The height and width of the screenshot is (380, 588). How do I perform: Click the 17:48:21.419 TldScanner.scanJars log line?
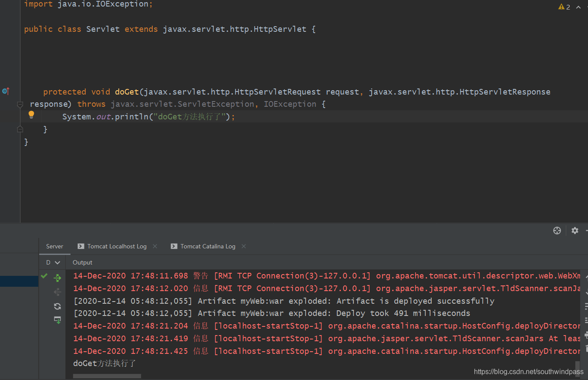326,339
